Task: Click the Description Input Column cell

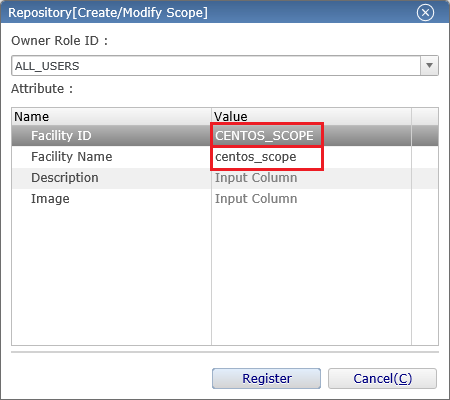Action: coord(256,178)
